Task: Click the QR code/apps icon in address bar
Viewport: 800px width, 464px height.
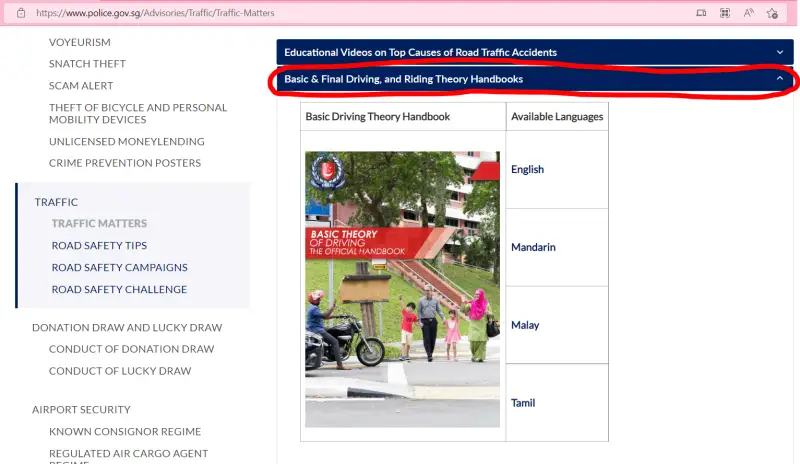Action: tap(724, 13)
